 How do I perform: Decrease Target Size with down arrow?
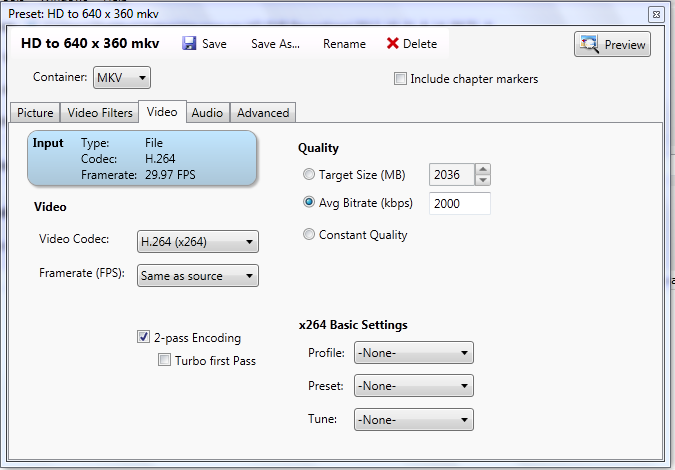tap(483, 180)
